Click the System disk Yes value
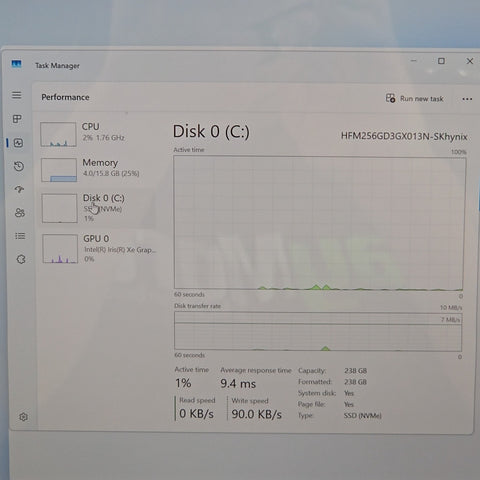Viewport: 480px width, 480px height. (x=349, y=393)
